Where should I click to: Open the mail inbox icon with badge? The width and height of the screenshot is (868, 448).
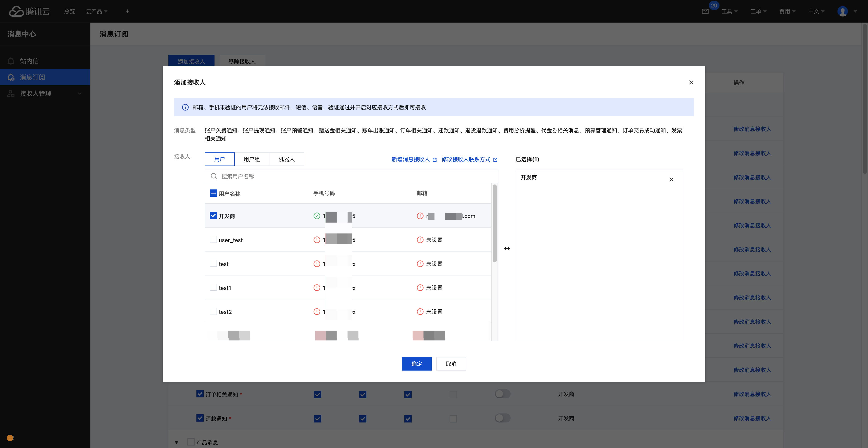pos(705,12)
